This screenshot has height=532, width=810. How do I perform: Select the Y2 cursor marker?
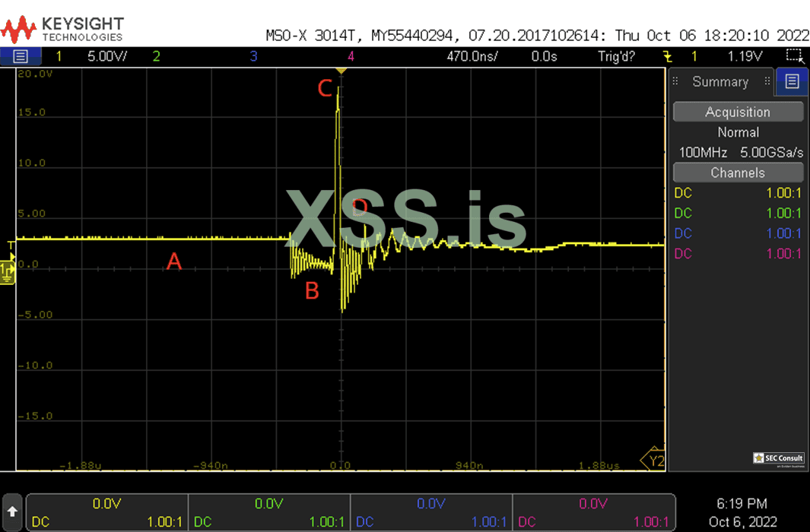(654, 460)
